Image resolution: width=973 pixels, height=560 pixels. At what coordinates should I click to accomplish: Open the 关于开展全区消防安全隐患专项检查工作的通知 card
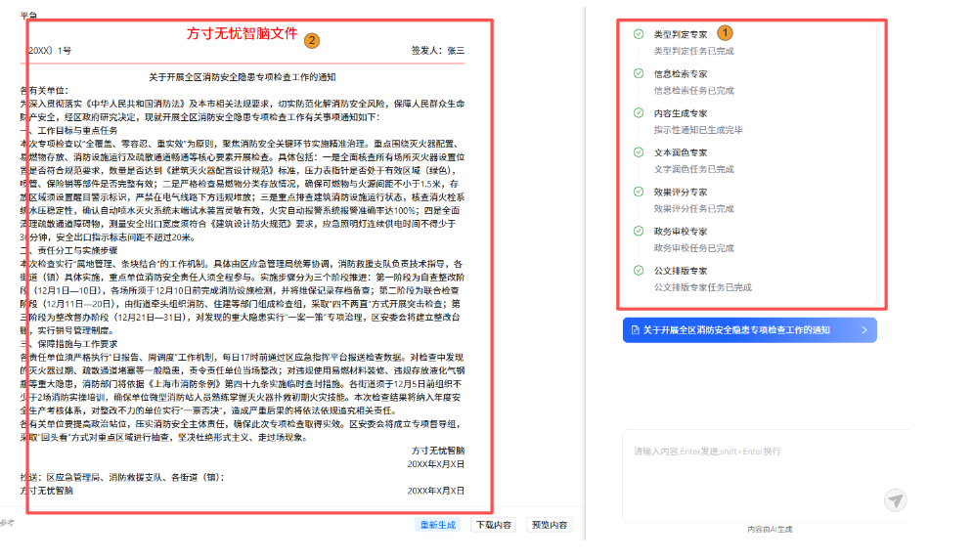tap(736, 330)
